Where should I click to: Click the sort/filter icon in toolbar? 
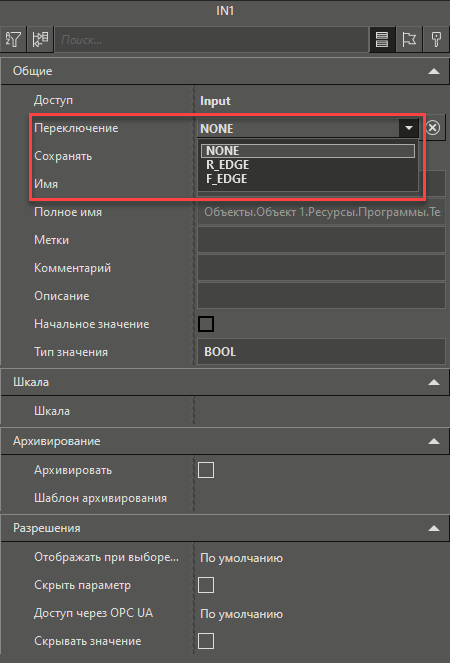pyautogui.click(x=13, y=40)
